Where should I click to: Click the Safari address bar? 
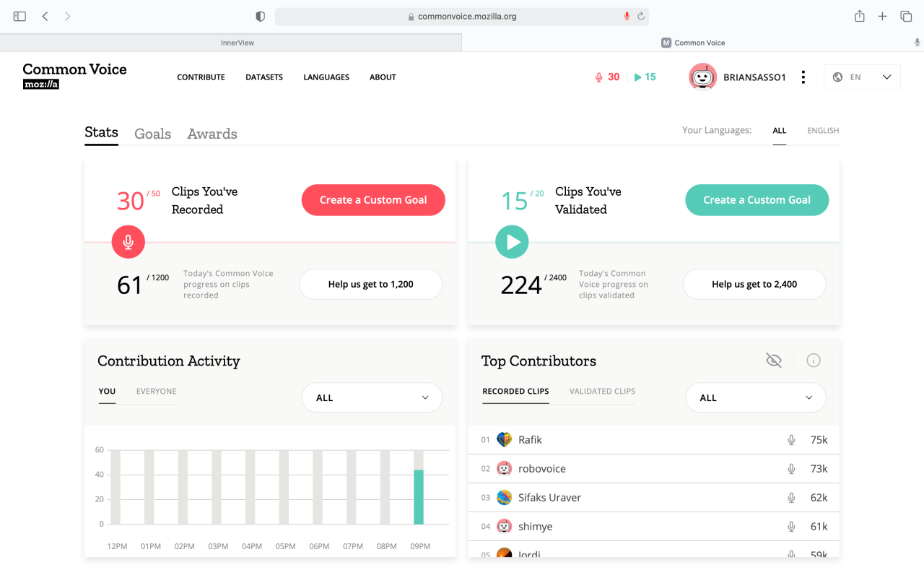click(x=462, y=16)
